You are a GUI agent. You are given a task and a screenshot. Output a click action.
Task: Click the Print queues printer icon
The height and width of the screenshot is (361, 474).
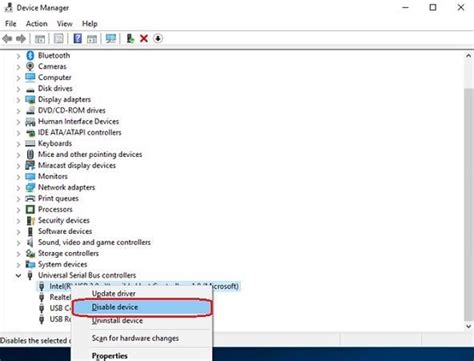(x=30, y=198)
